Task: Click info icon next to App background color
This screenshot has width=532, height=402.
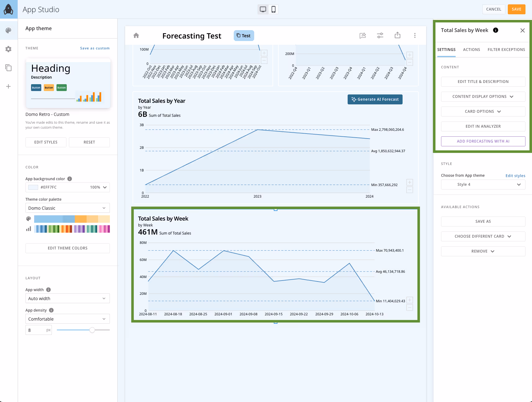Action: (70, 179)
